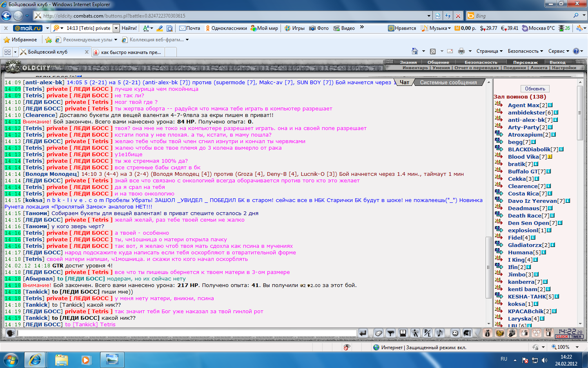Expand the Mail.ru search box dropdown arrow
This screenshot has height=368, width=588.
(x=116, y=28)
